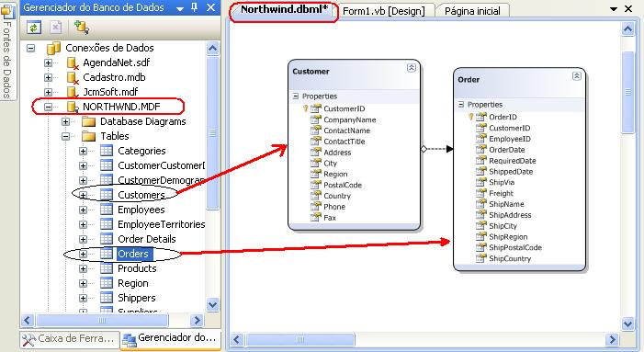Select the NORTHWND.MDF connection
Viewport: 644px width, 352px height.
(121, 107)
